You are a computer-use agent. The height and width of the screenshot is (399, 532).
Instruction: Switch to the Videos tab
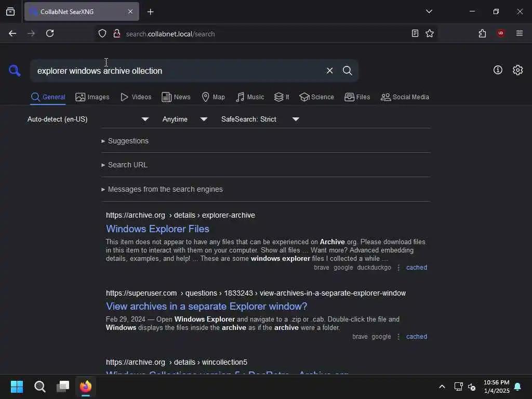136,97
